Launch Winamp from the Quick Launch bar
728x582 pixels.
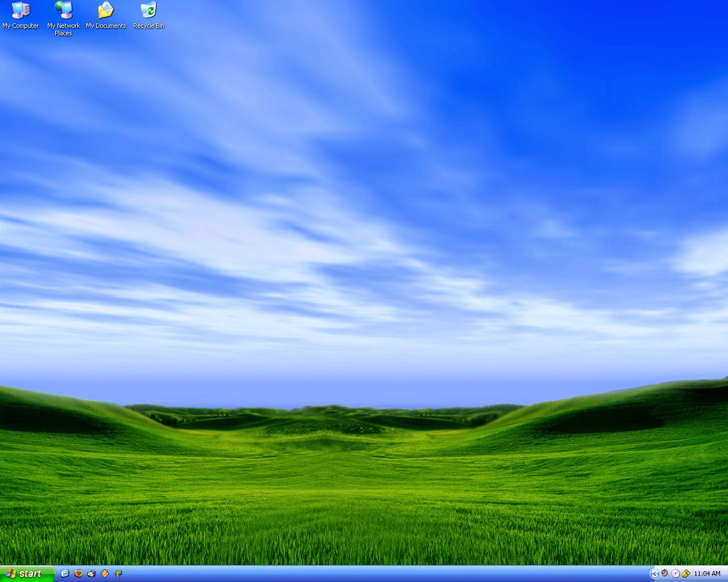click(104, 573)
